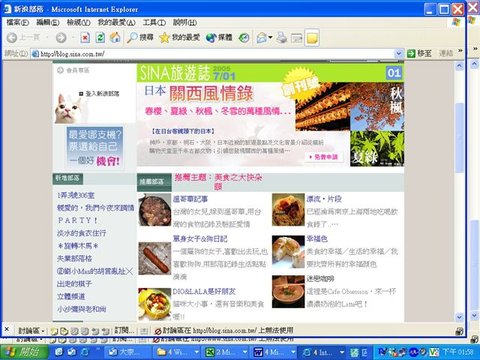
Task: Open the Links (連結) toolbar label
Action: (446, 53)
